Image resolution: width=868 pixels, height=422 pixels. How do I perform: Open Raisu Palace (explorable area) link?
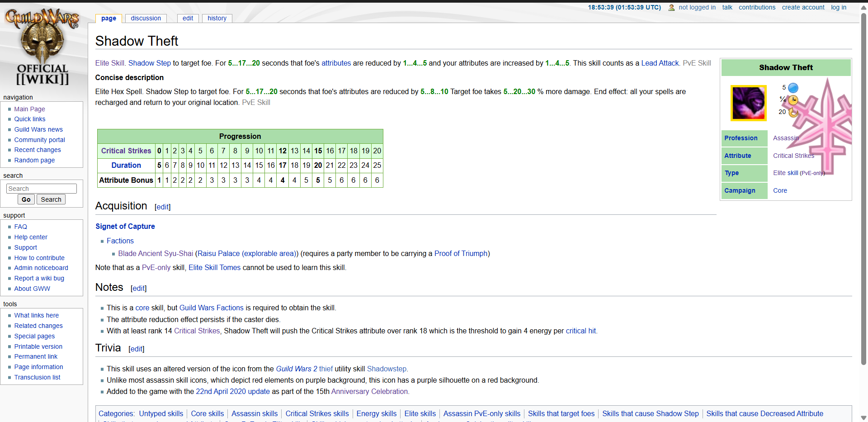[x=247, y=253]
